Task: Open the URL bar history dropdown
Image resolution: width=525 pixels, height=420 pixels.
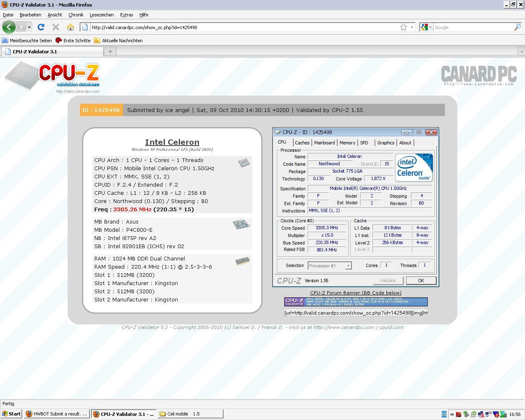Action: click(x=412, y=27)
